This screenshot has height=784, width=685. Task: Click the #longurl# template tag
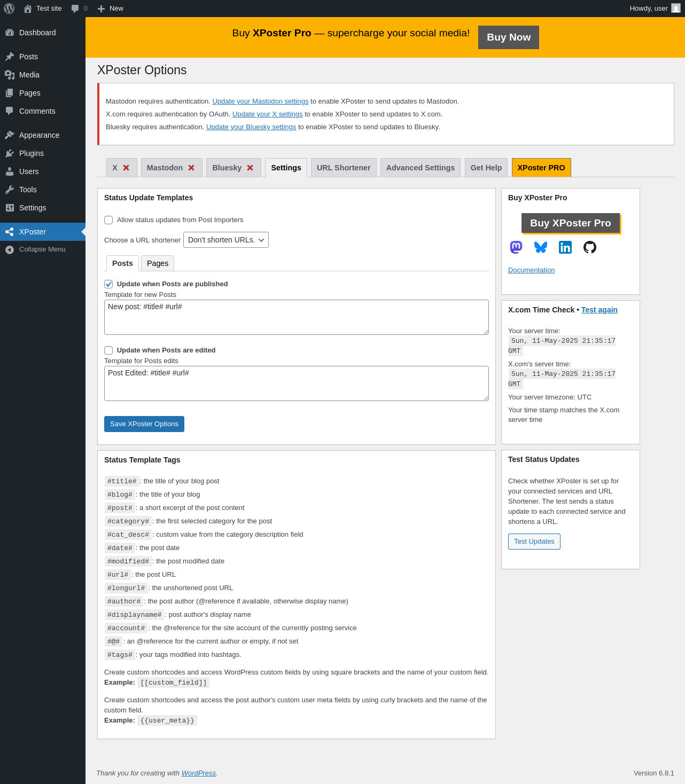pyautogui.click(x=126, y=588)
